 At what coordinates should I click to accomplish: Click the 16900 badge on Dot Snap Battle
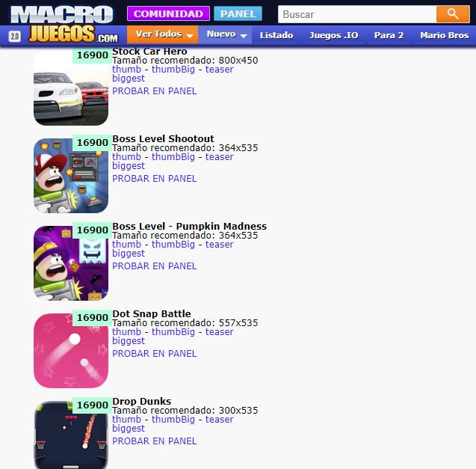click(x=93, y=318)
